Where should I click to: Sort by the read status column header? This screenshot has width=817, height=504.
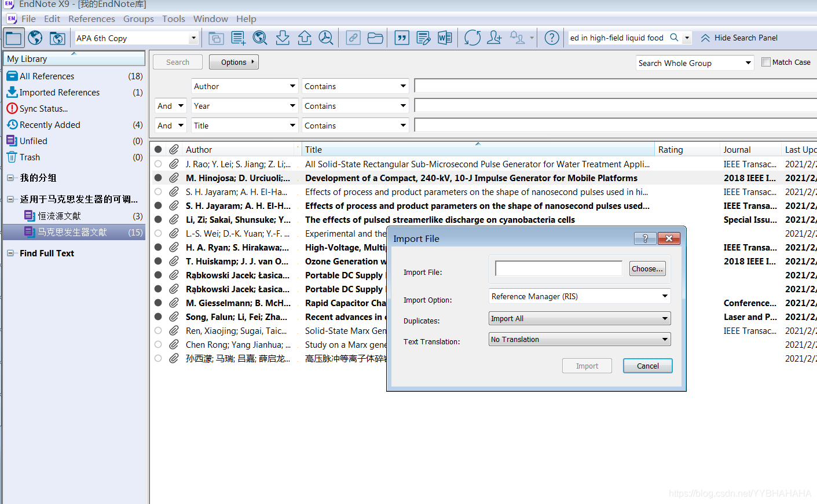(158, 149)
